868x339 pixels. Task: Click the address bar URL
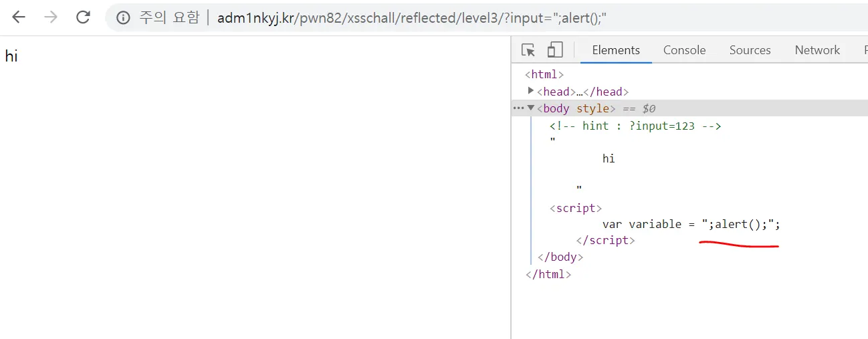pyautogui.click(x=411, y=18)
